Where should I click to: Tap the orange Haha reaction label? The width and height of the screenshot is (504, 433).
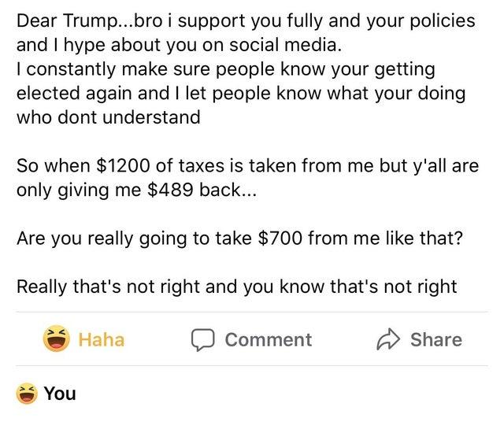[x=101, y=339]
